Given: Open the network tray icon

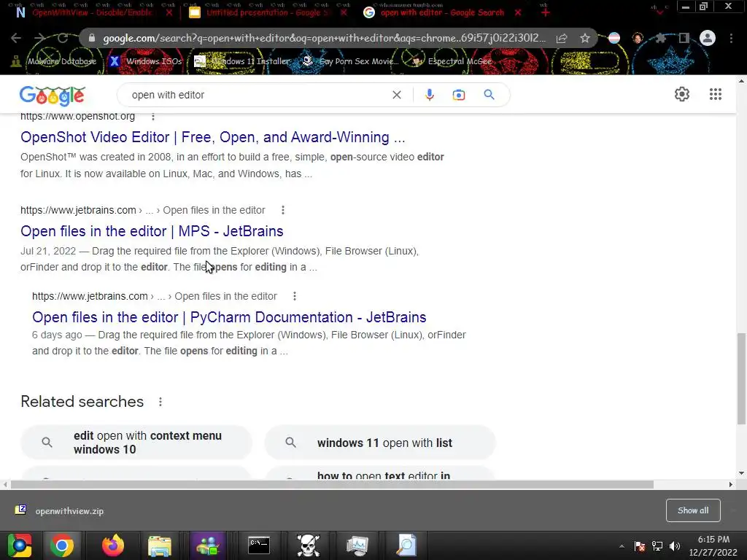Looking at the screenshot, I should point(657,546).
